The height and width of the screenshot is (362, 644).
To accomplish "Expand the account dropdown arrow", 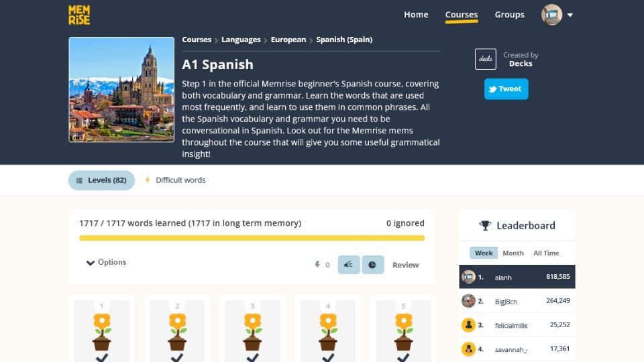I will (570, 15).
